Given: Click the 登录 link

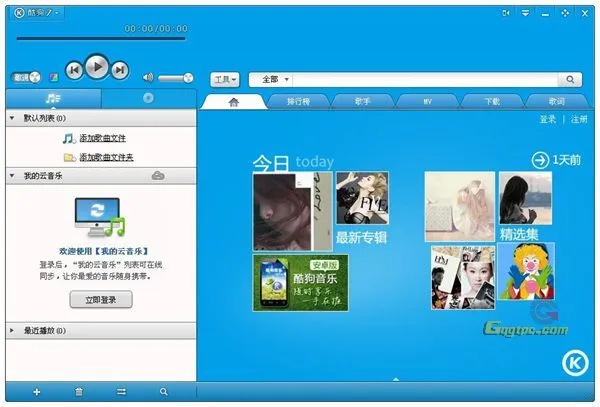Looking at the screenshot, I should tap(548, 119).
